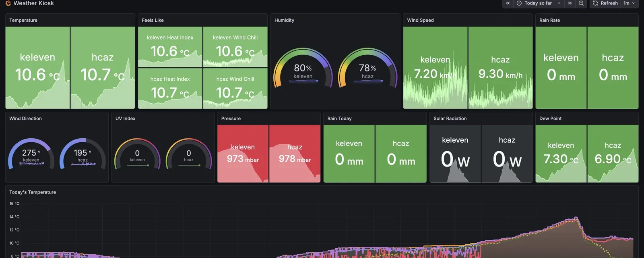Click keleven 0 W Solar Radiation tile

pyautogui.click(x=455, y=154)
